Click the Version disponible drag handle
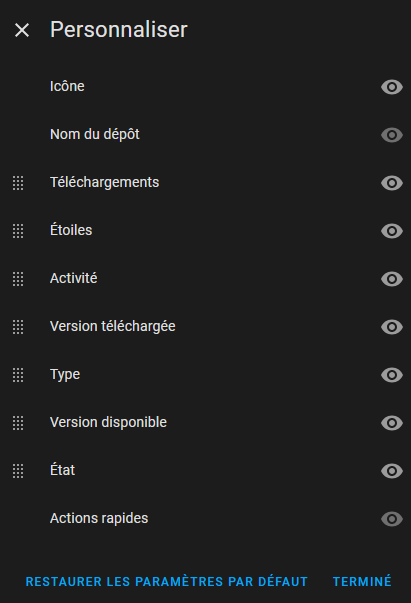The image size is (411, 603). [18, 423]
